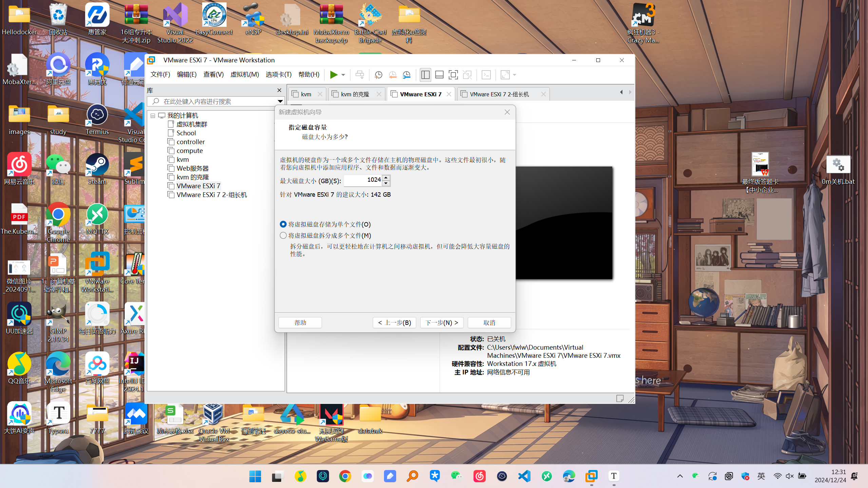Open Oracle VM VirtualBox desktop shortcut
868x488 pixels.
coord(214,422)
